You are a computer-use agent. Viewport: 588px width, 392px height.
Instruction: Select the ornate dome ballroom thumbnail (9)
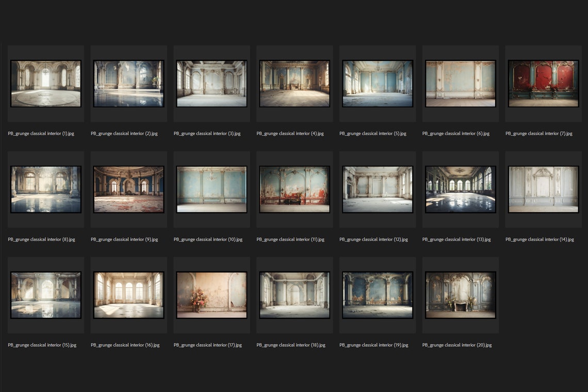click(128, 190)
